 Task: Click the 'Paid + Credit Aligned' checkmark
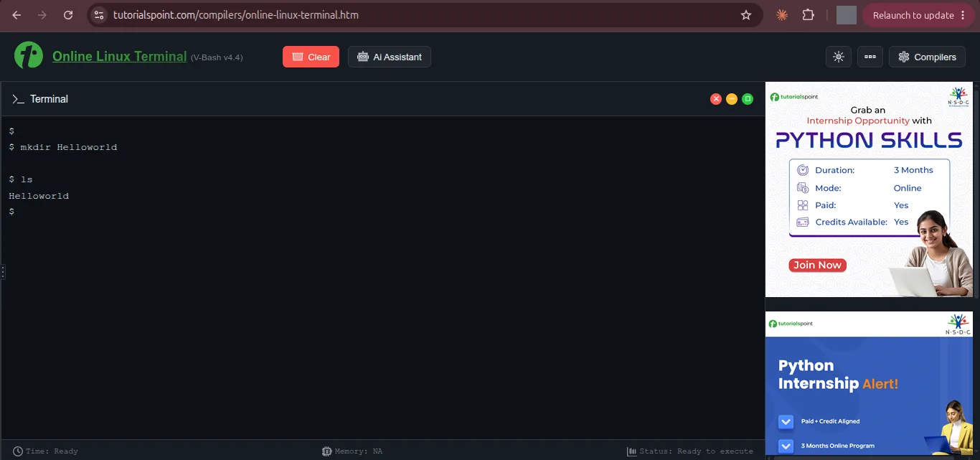(786, 421)
